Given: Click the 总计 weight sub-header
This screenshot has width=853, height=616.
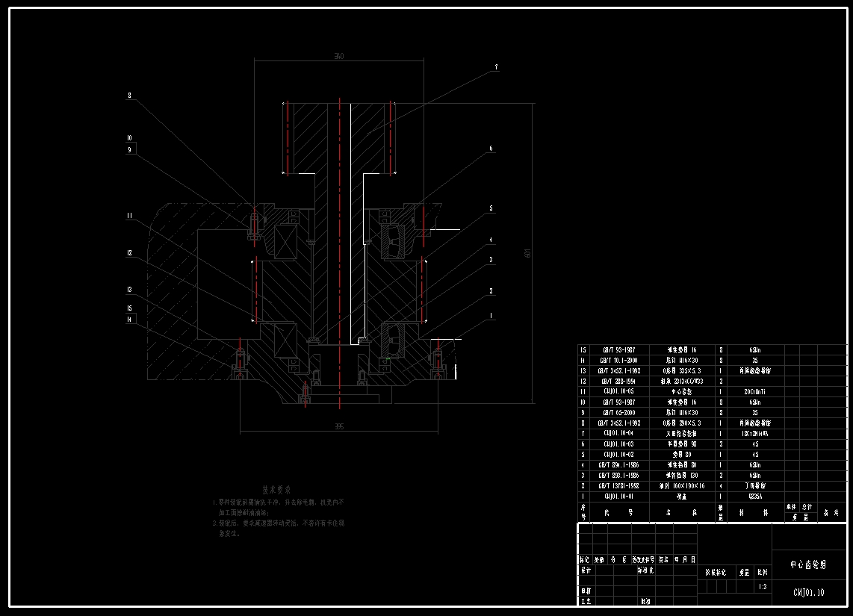Looking at the screenshot, I should coord(807,507).
